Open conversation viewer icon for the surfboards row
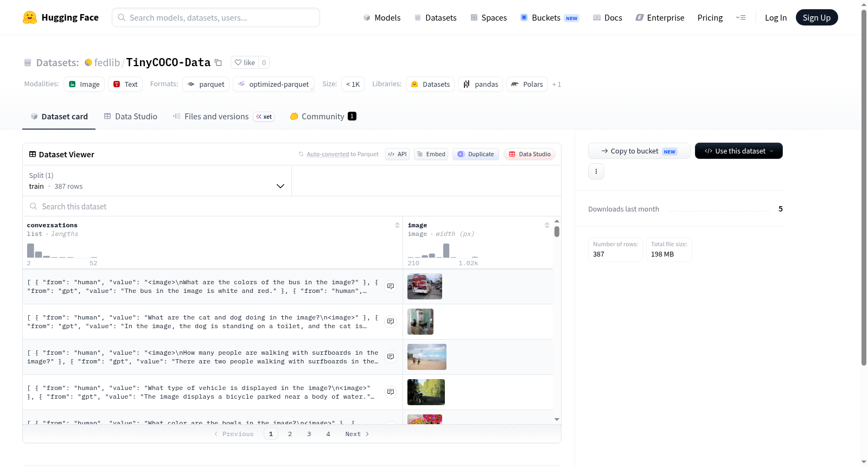The height and width of the screenshot is (467, 868). coord(391,357)
